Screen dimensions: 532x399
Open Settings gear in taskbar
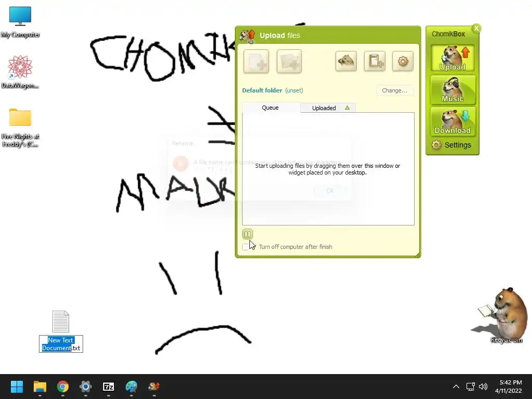click(86, 387)
